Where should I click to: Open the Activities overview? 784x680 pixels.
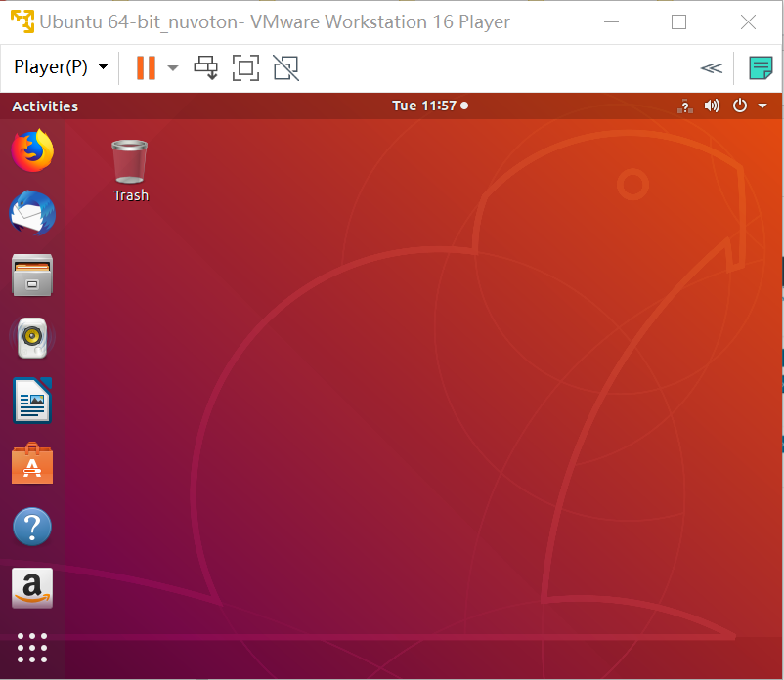45,106
